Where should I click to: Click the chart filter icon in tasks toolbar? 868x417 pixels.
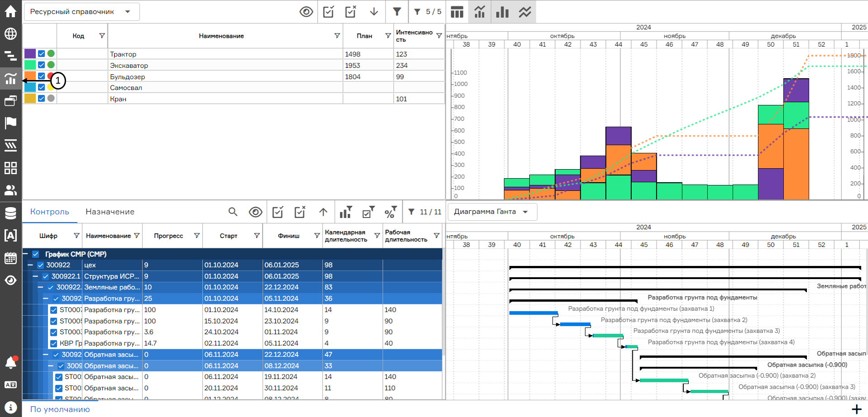coord(346,212)
